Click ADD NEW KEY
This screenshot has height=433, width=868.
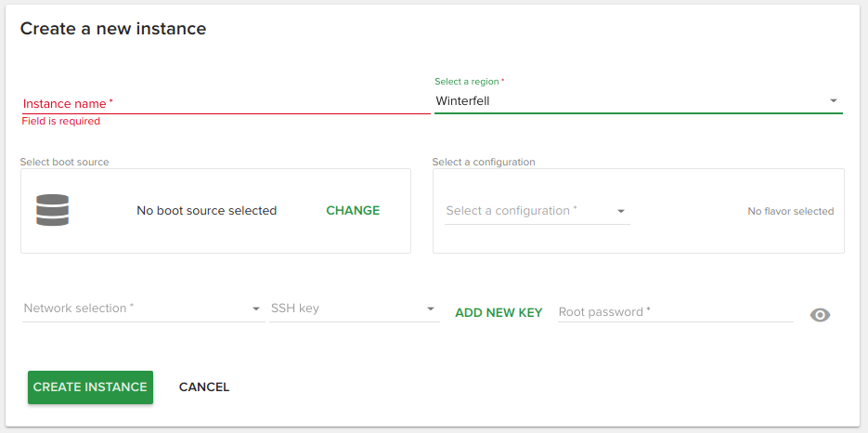point(499,313)
